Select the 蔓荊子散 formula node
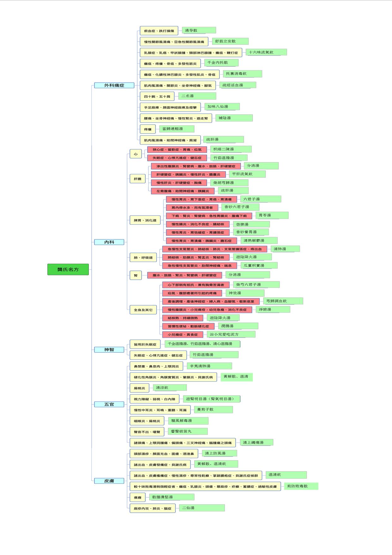The image size is (392, 555). coord(214,409)
